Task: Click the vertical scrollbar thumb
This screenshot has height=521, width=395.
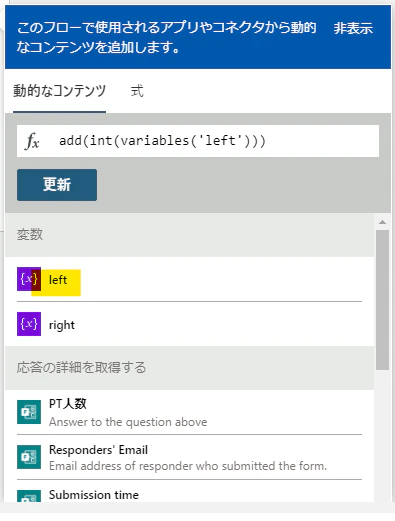Action: tap(382, 300)
